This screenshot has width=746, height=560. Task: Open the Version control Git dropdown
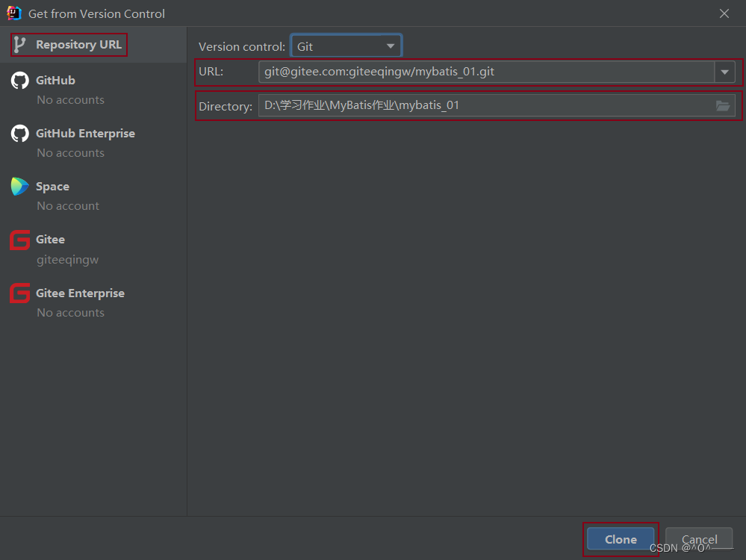(x=346, y=46)
